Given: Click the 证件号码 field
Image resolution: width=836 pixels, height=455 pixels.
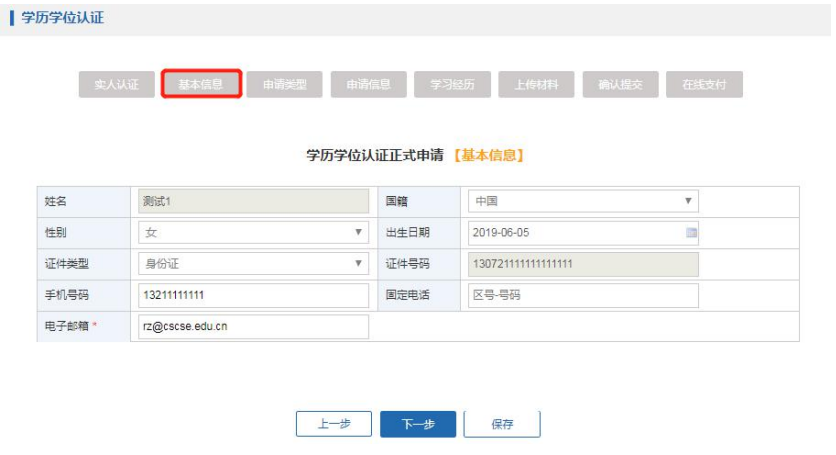Looking at the screenshot, I should [x=583, y=264].
